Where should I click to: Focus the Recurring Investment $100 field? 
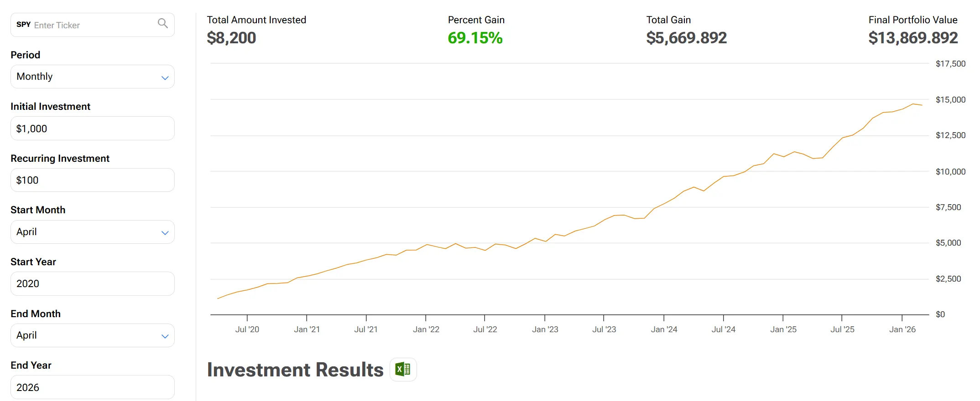[x=92, y=180]
